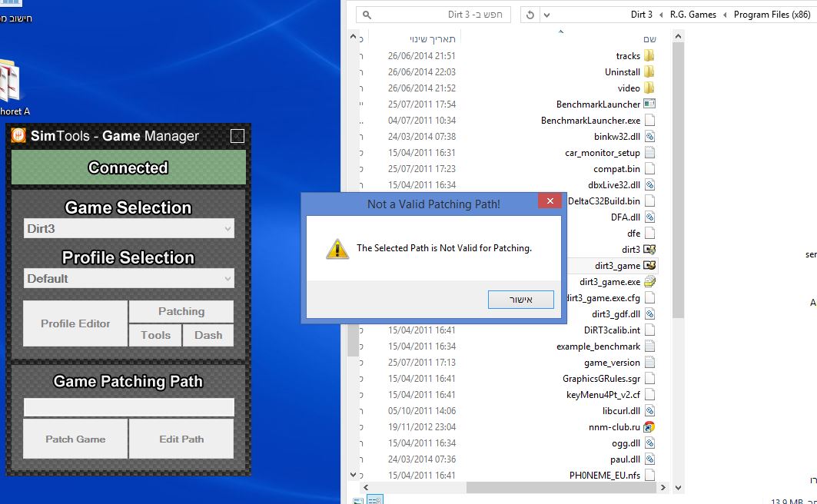Expand the arrow between Dirt 3 and R.G. Games
Viewport: 817px width, 504px height.
pyautogui.click(x=661, y=15)
